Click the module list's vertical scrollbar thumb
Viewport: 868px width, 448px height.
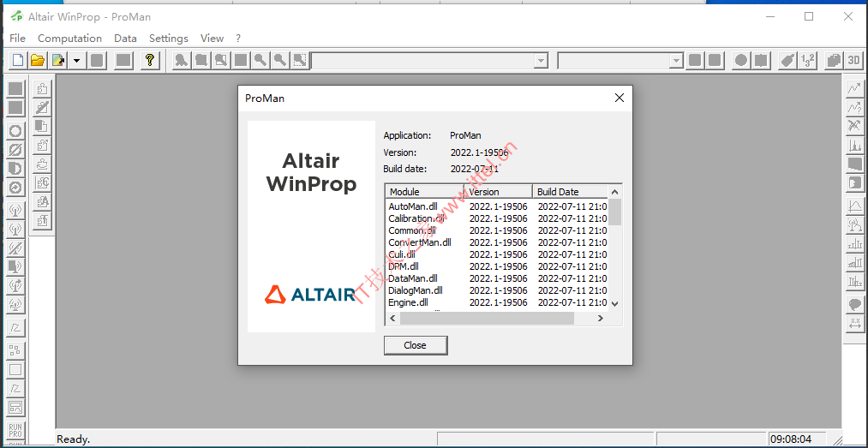pyautogui.click(x=615, y=212)
